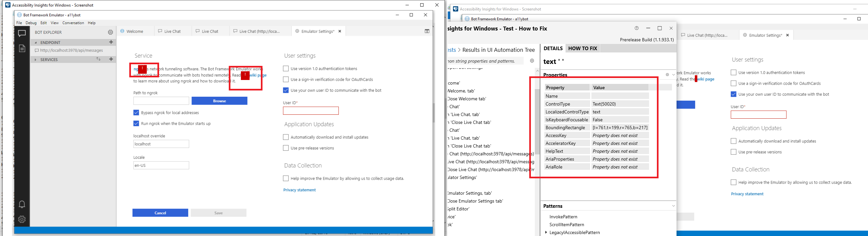Click the help question-mark icon in How to Fix window
Screen dimensions: 868x236
(x=637, y=29)
